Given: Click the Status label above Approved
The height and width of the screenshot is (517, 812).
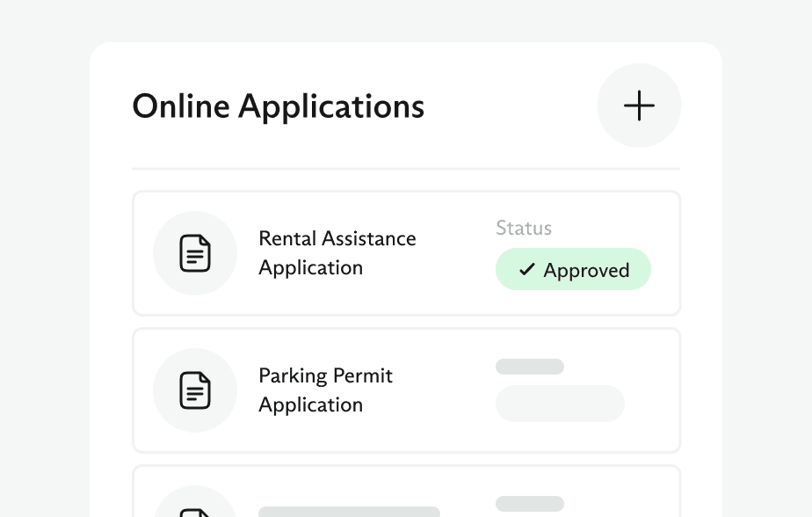Looking at the screenshot, I should 524,228.
